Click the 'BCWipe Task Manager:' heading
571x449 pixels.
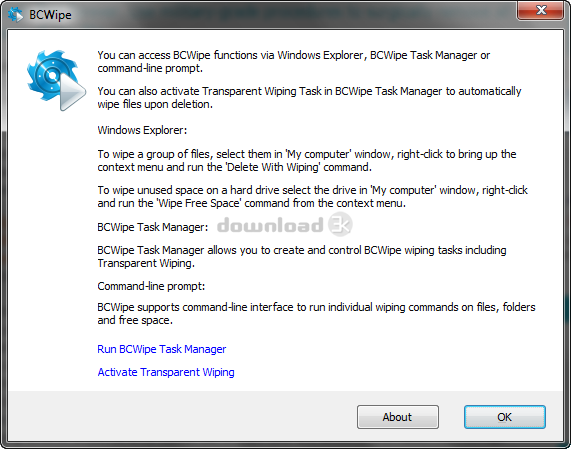(153, 227)
